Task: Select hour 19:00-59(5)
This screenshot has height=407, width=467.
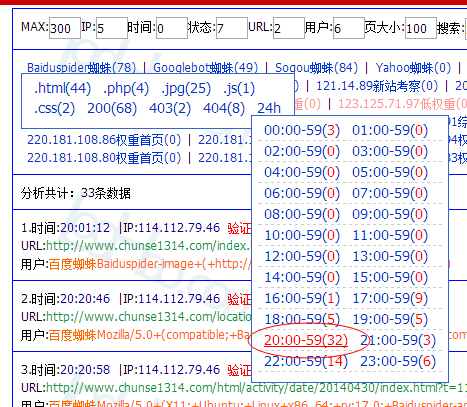Action: (x=390, y=319)
